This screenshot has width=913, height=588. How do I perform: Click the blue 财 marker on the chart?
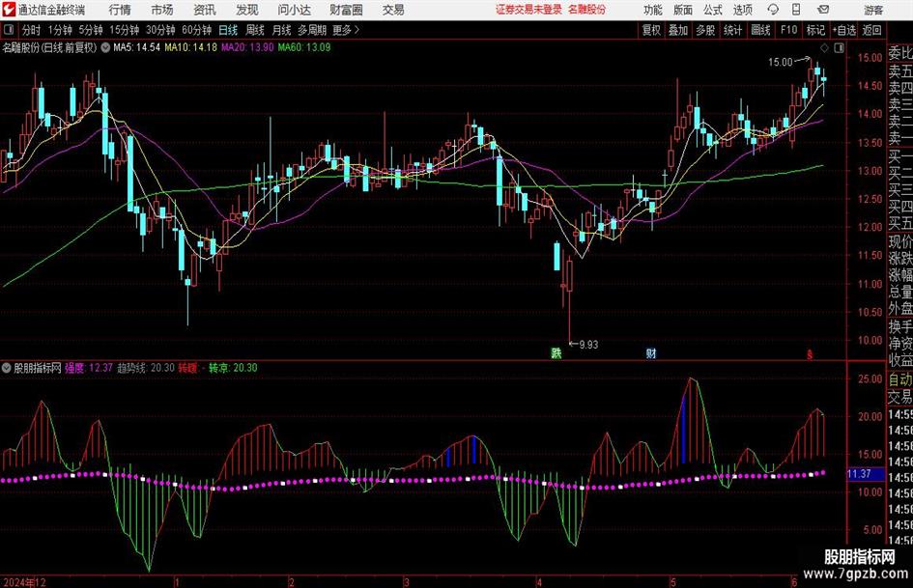coord(651,352)
